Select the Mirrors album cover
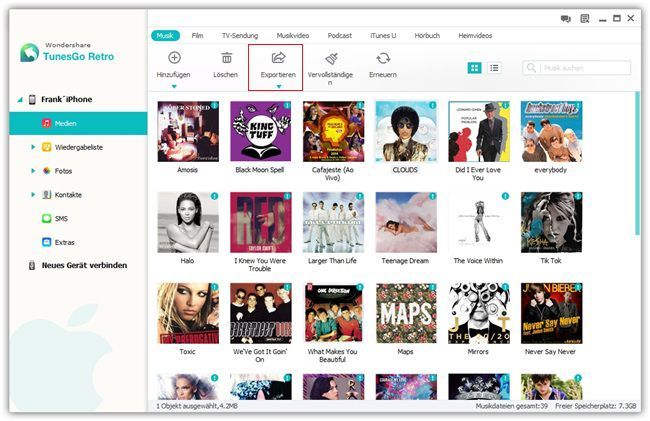Image resolution: width=650 pixels, height=421 pixels. tap(479, 313)
